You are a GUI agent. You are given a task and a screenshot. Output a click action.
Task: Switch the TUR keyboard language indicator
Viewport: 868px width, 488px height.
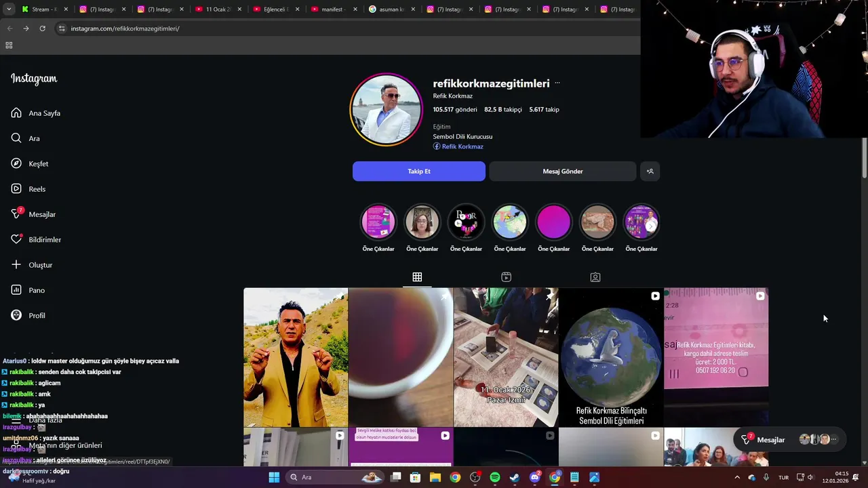click(x=783, y=477)
